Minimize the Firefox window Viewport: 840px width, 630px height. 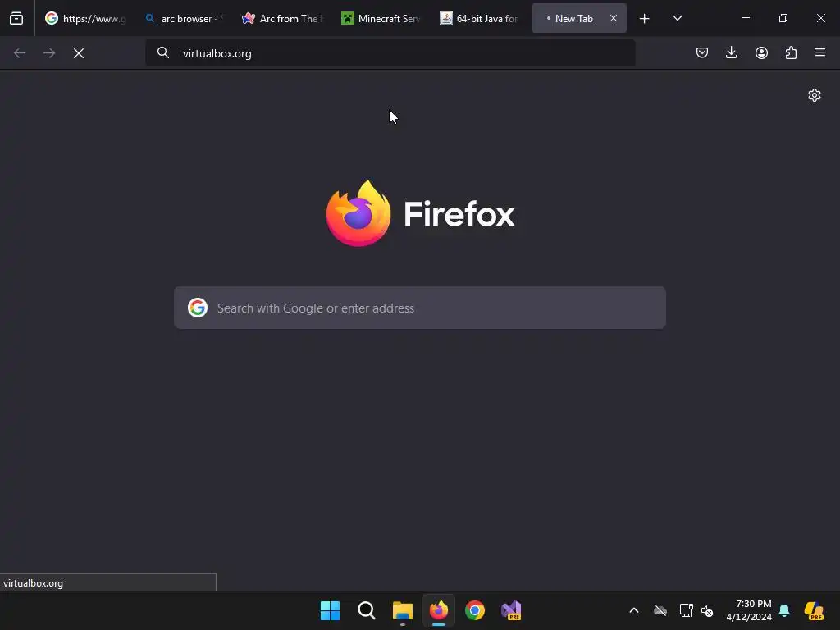point(745,18)
